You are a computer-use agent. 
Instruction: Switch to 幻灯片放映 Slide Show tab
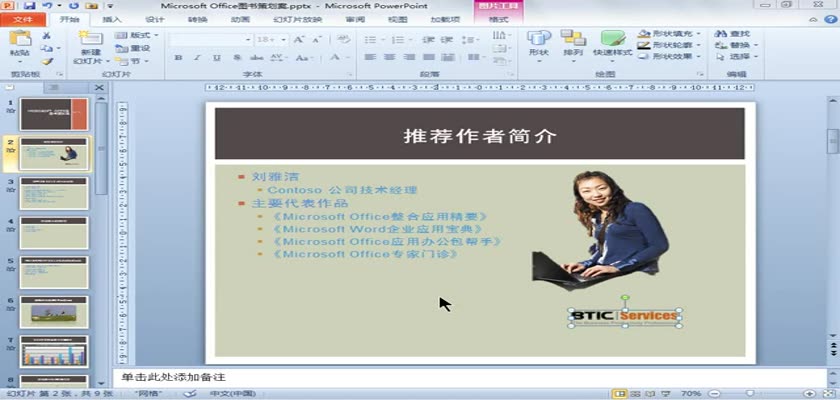click(297, 20)
